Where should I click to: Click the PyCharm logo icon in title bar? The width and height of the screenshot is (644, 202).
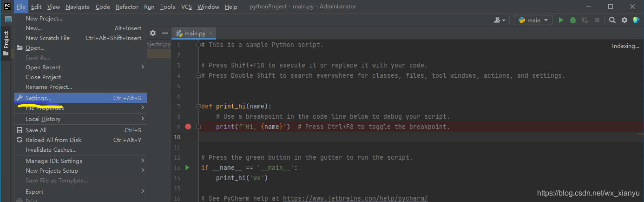coord(7,7)
